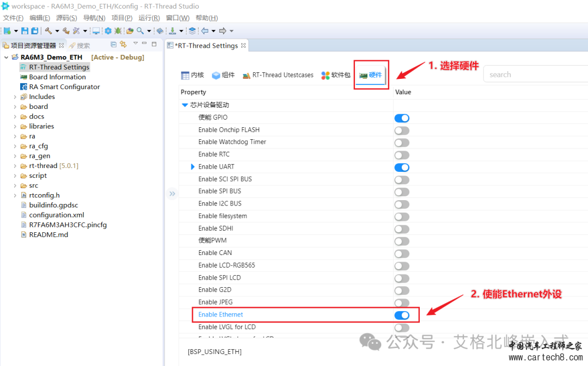588x366 pixels.
Task: Go forward with the right arrow icon
Action: pos(223,30)
